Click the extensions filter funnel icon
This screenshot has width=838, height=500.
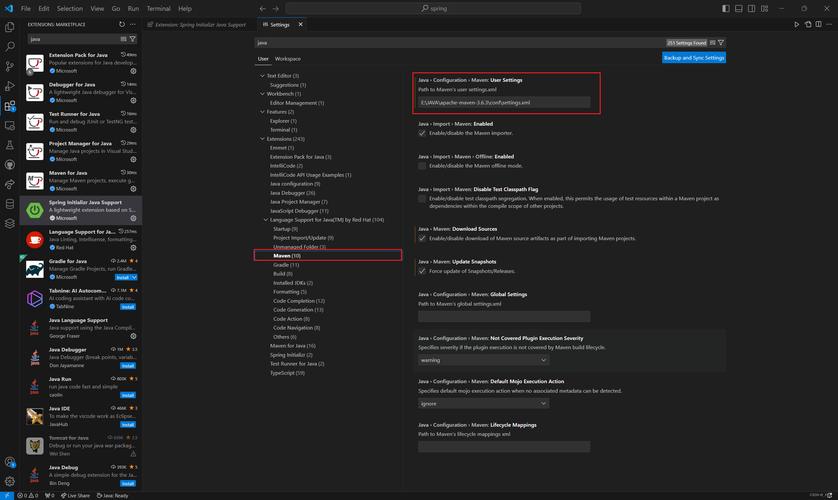click(x=132, y=39)
